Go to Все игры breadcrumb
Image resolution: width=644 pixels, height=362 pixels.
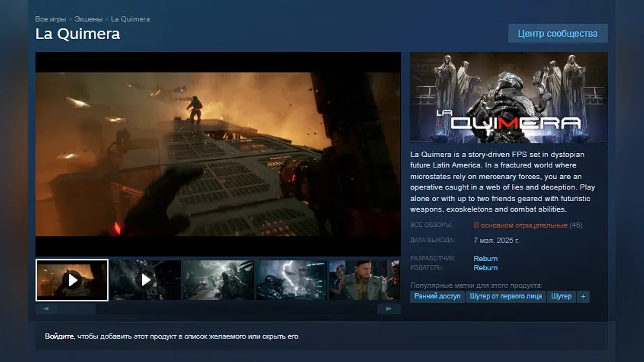[50, 19]
